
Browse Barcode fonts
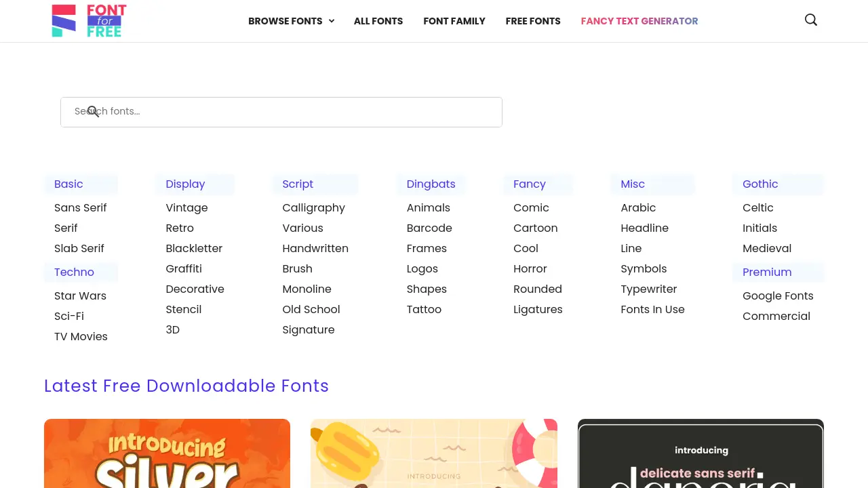[429, 228]
